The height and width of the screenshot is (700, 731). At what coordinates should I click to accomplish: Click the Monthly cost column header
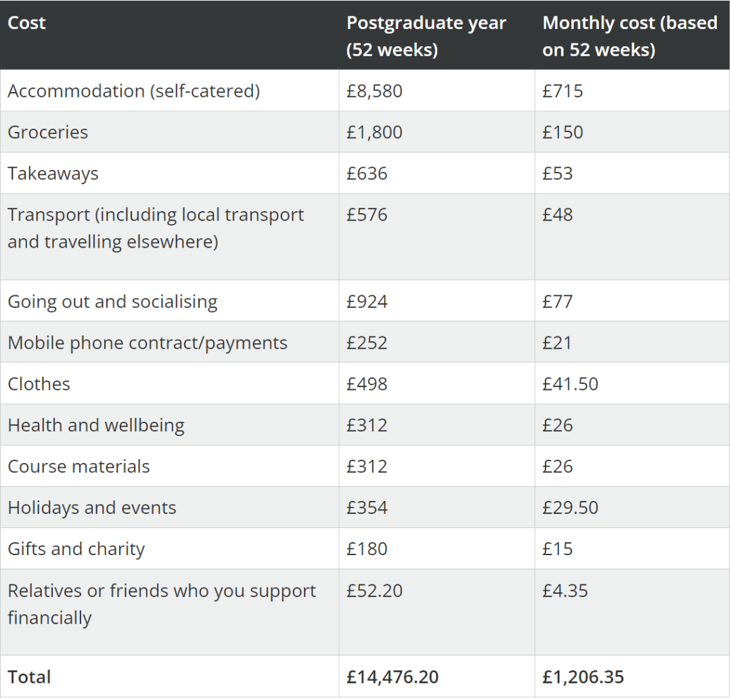click(630, 37)
